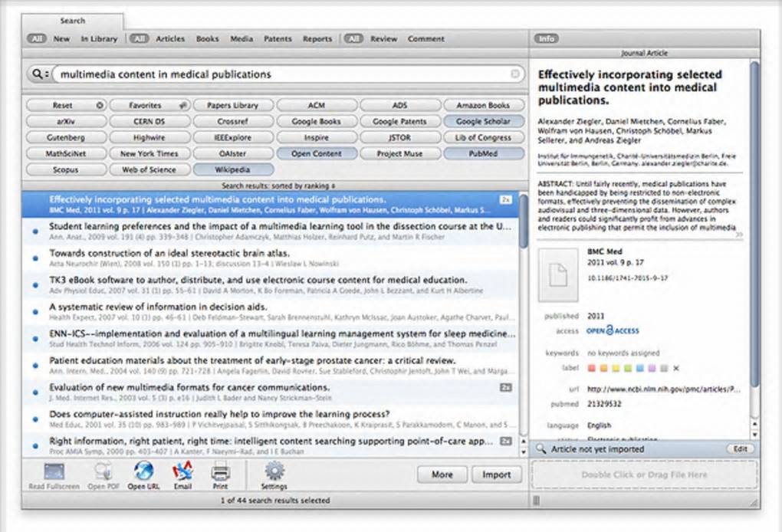
Task: Filter results to Books
Action: (x=208, y=39)
